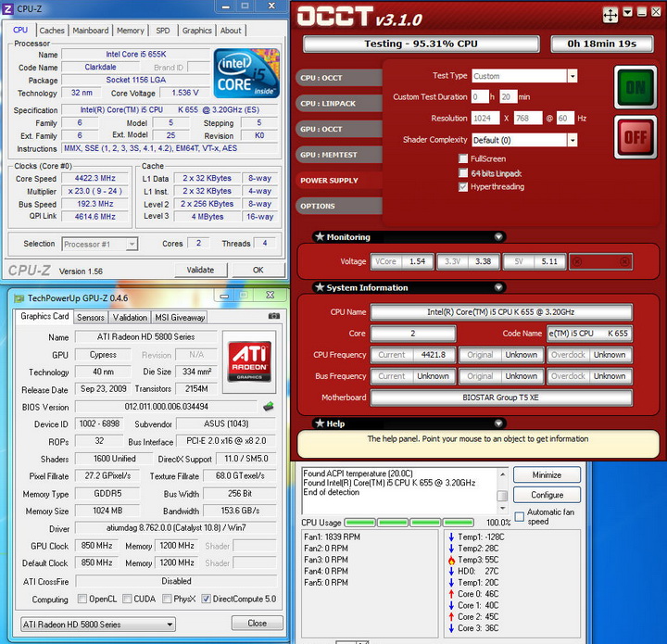The image size is (667, 644).
Task: Toggle the PhysX checkbox in GPU-Z
Action: [x=167, y=599]
